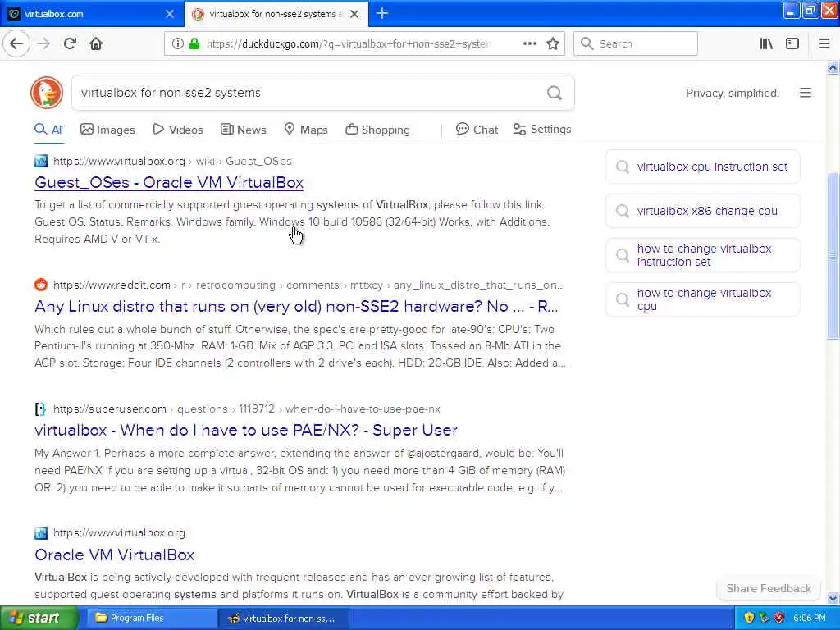Click Privacy, simplified. text
Screen dimensions: 840x630
733,94
